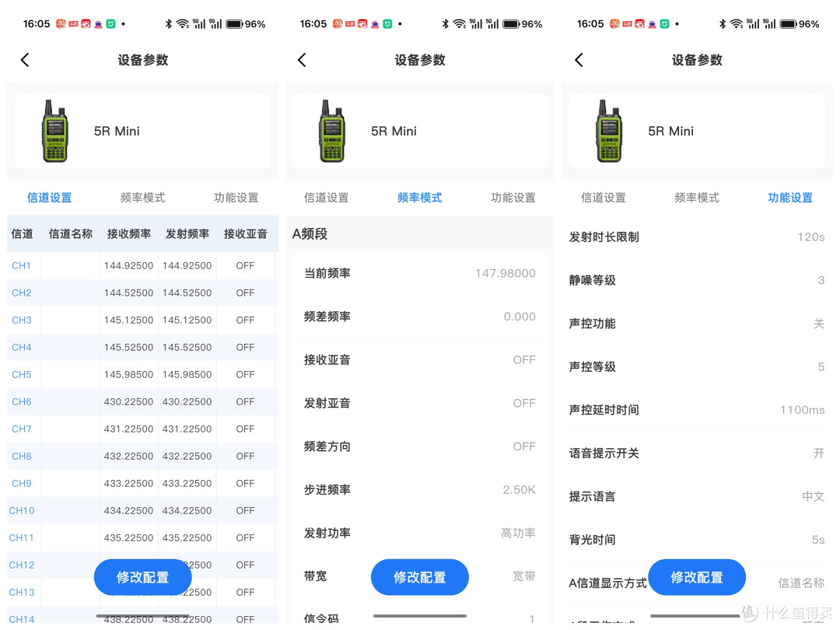The image size is (840, 630).
Task: Open 频差方向 setting
Action: point(419,446)
